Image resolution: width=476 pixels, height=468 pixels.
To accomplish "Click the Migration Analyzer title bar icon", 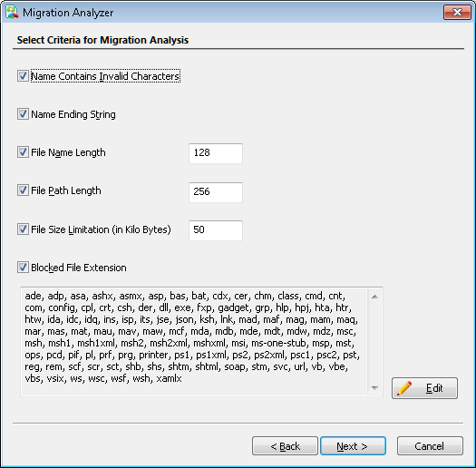I will tap(12, 12).
